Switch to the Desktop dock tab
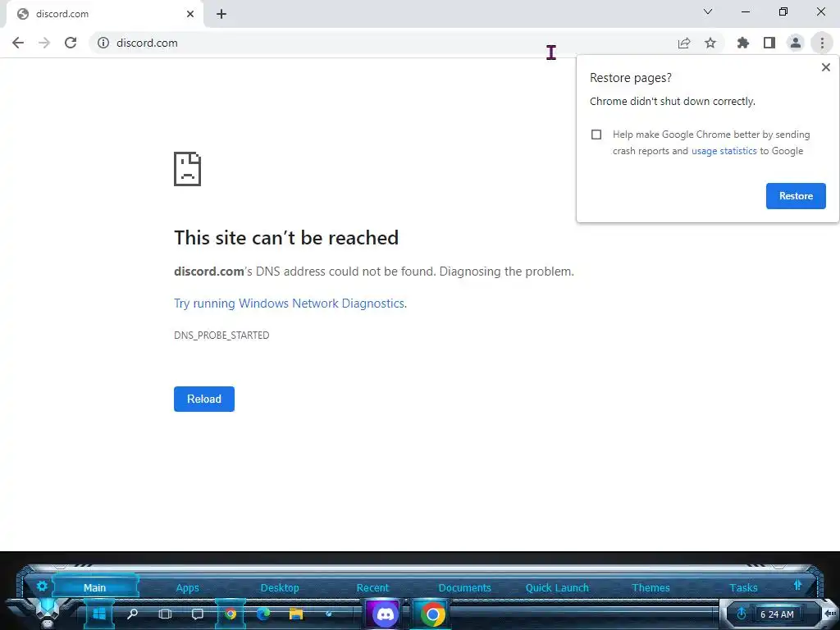Image resolution: width=840 pixels, height=630 pixels. [280, 587]
